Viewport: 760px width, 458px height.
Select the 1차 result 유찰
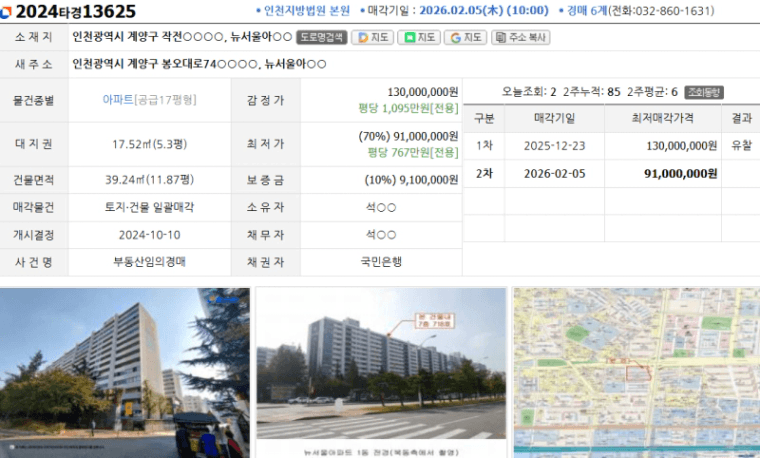(741, 145)
